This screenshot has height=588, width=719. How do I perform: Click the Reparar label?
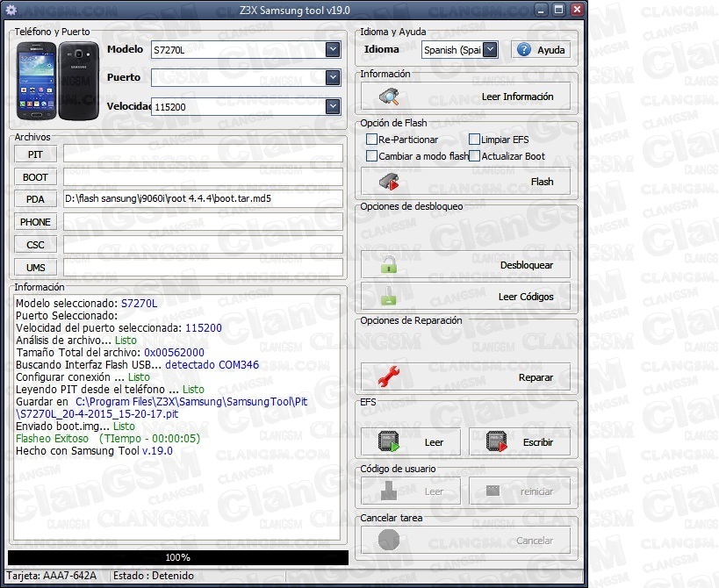tap(536, 377)
